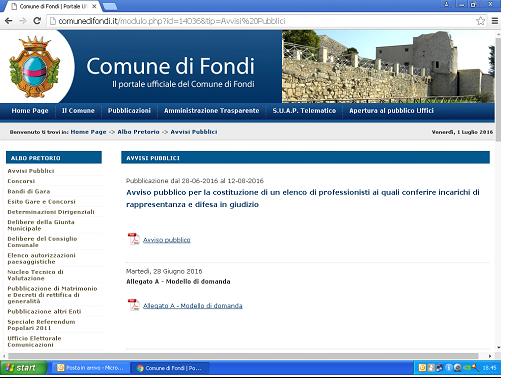Image resolution: width=512 pixels, height=384 pixels.
Task: Open the Avviso pubblico PDF link
Action: (x=167, y=240)
